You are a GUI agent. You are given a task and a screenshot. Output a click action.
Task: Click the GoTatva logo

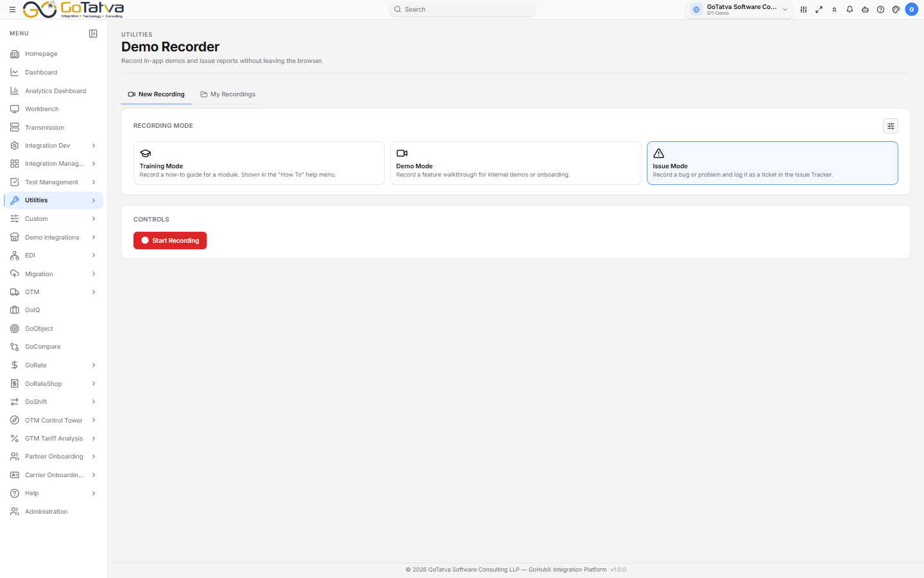pos(73,10)
